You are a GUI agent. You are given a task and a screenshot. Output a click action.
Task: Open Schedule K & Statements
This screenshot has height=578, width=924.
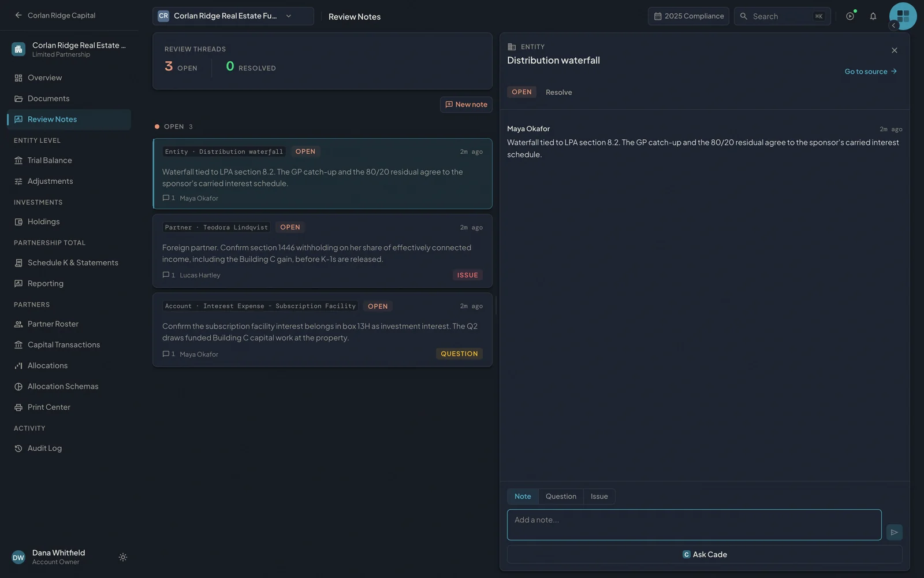click(69, 263)
